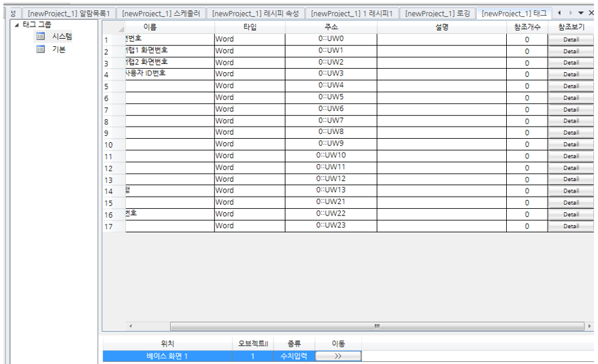Select row header number 1
The height and width of the screenshot is (364, 598).
point(114,39)
